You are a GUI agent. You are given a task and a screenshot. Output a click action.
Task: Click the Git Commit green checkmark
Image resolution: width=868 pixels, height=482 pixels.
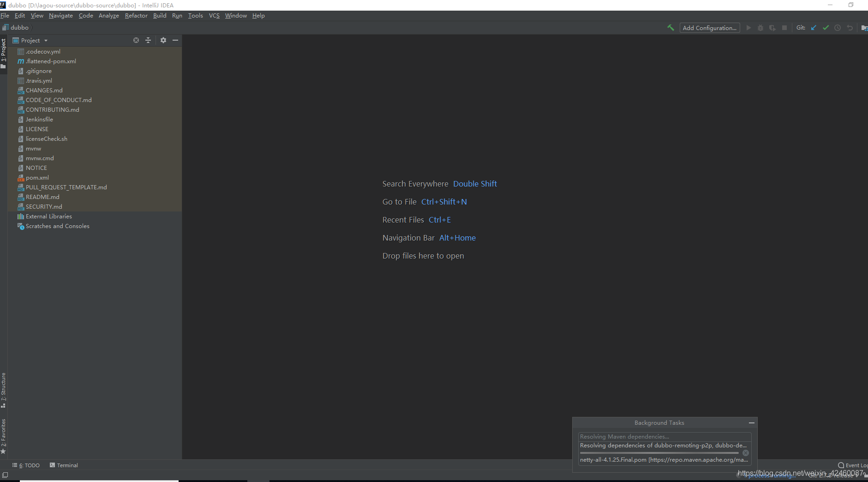coord(826,28)
